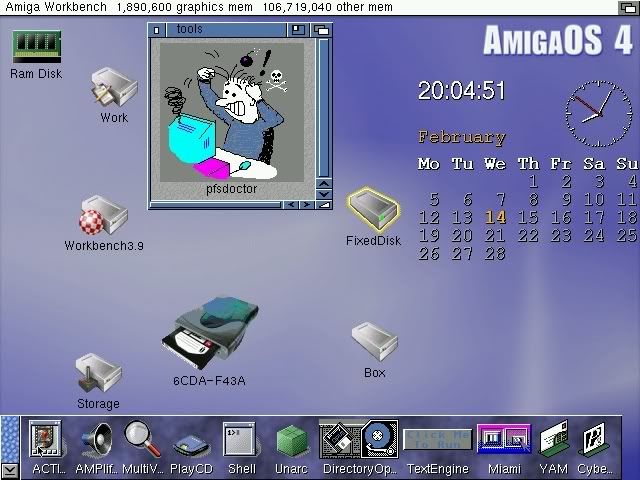Launch the pfsdoctor tool icon

pyautogui.click(x=231, y=112)
